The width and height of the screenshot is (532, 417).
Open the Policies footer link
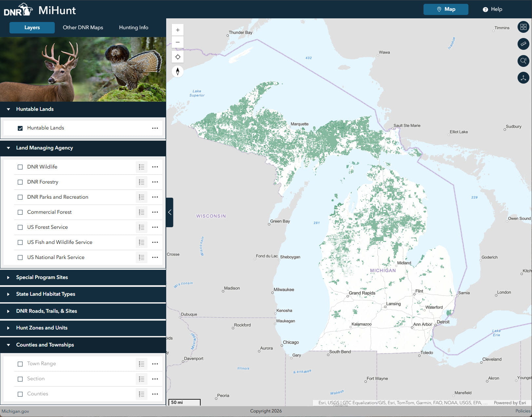pos(523,411)
